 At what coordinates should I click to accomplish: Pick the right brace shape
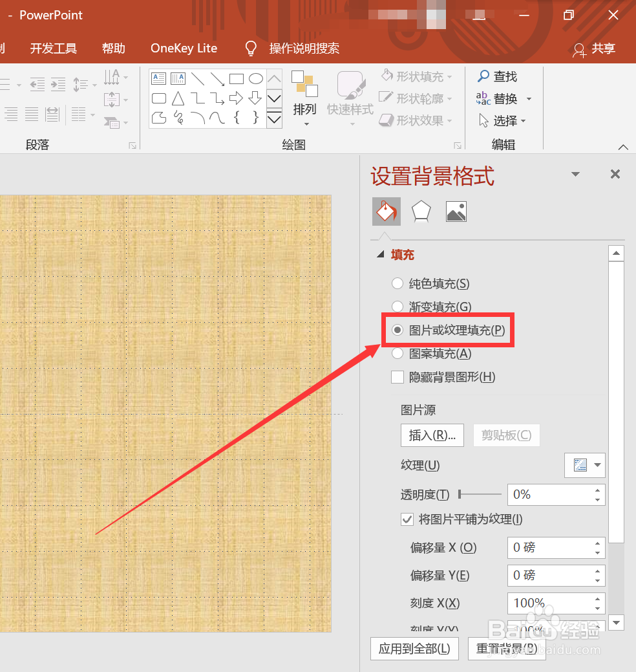click(x=256, y=117)
